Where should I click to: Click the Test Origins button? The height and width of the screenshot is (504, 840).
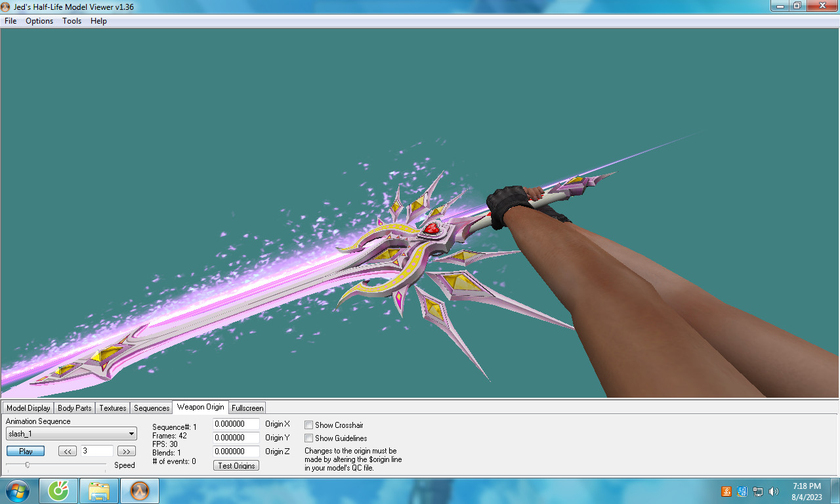point(236,465)
